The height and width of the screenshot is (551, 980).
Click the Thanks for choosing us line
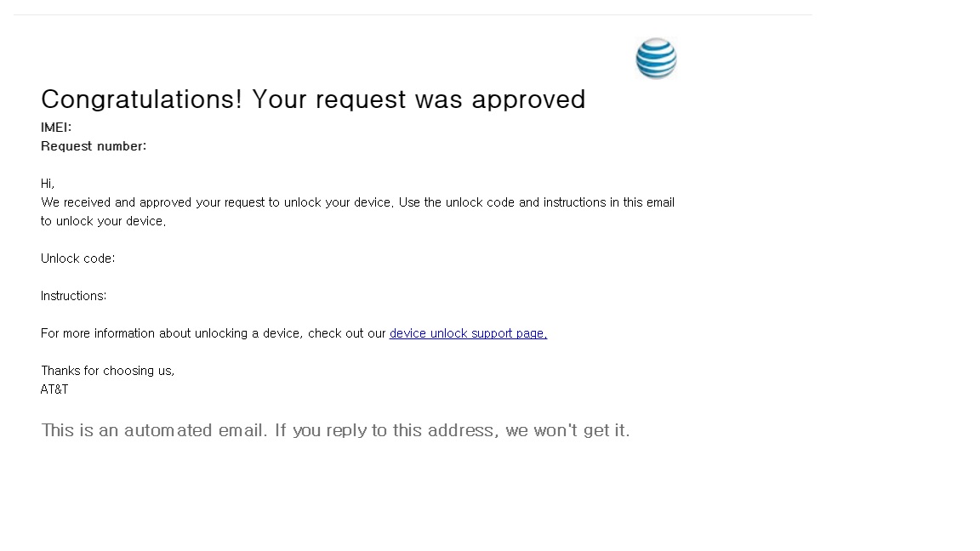pyautogui.click(x=107, y=371)
